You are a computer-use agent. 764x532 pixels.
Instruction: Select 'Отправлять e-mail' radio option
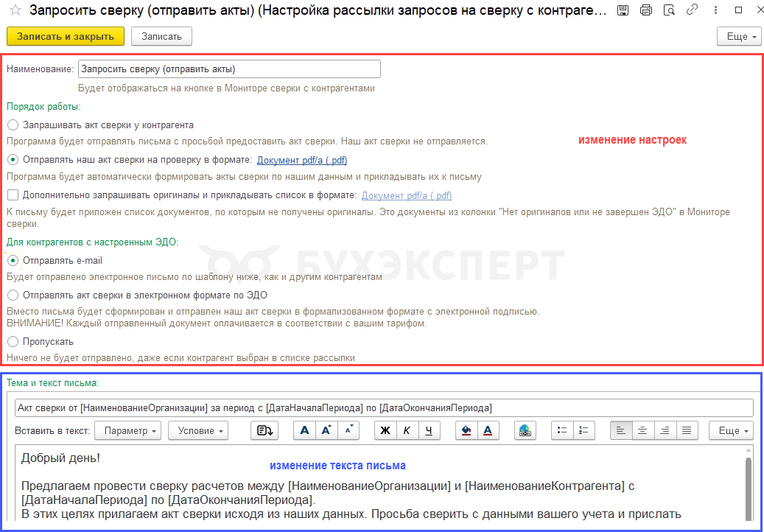click(13, 261)
